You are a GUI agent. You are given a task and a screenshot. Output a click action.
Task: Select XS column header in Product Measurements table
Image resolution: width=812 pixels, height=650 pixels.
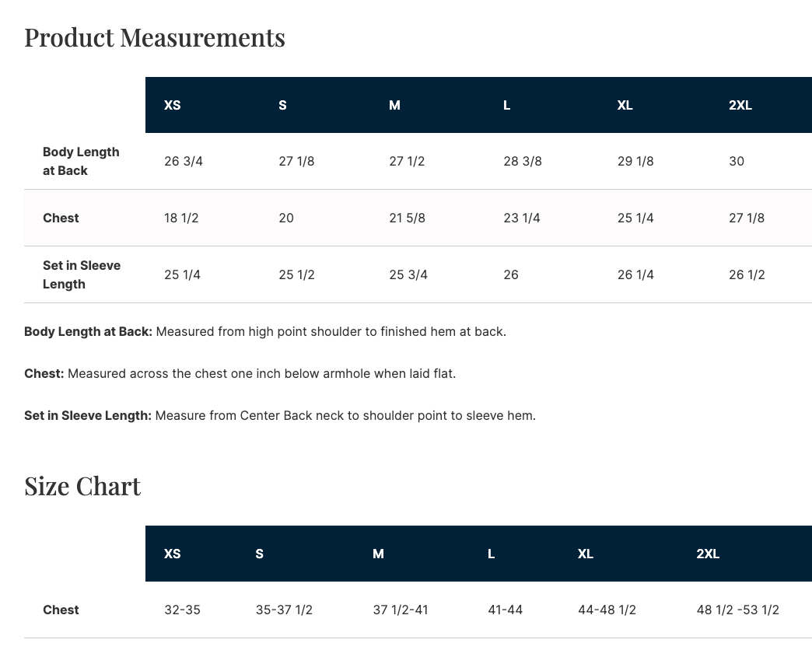click(173, 105)
